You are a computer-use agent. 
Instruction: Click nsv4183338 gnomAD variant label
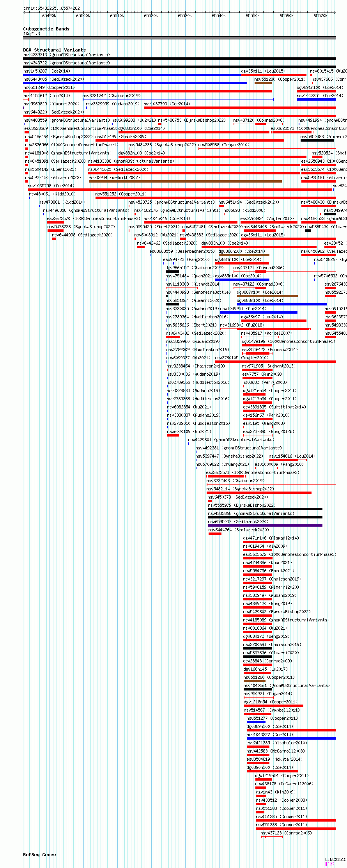(x=131, y=161)
